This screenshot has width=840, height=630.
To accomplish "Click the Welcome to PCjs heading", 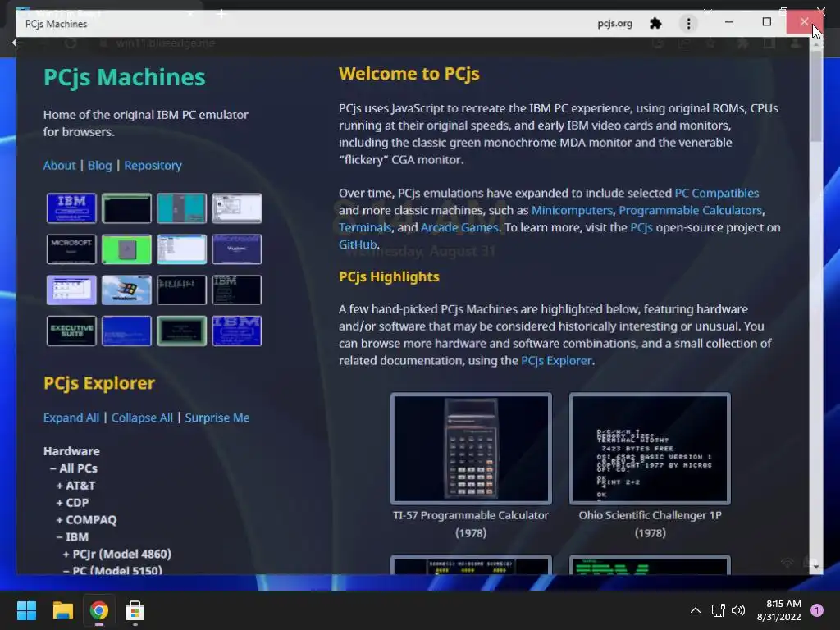I will 409,73.
